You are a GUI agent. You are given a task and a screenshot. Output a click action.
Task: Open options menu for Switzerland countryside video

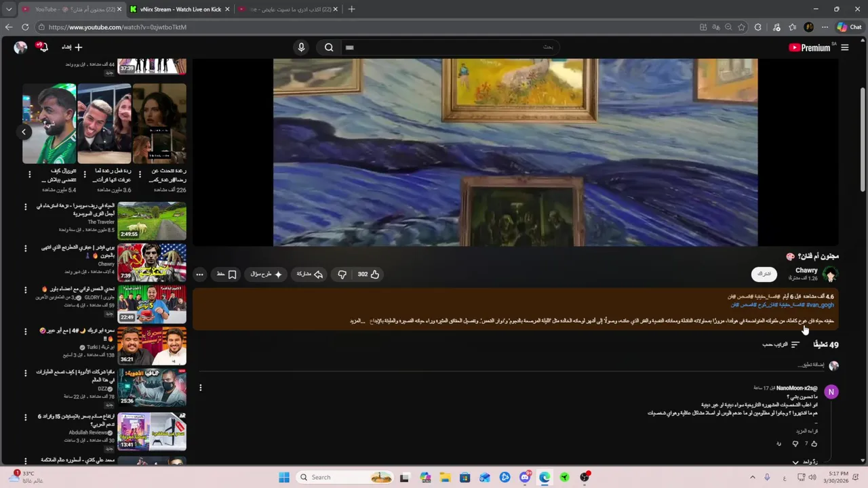pyautogui.click(x=26, y=207)
